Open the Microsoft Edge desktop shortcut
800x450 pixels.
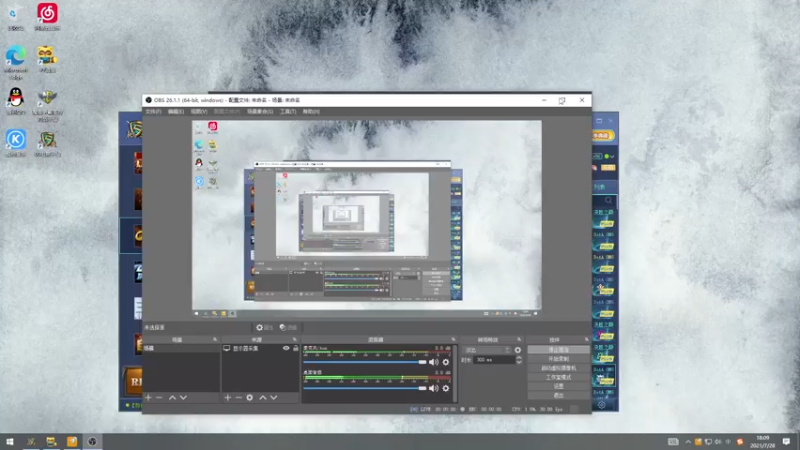click(x=16, y=62)
